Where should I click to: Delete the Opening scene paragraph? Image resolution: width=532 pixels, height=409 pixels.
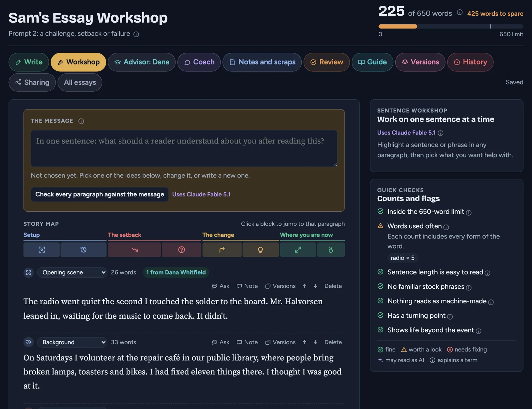[x=333, y=286]
